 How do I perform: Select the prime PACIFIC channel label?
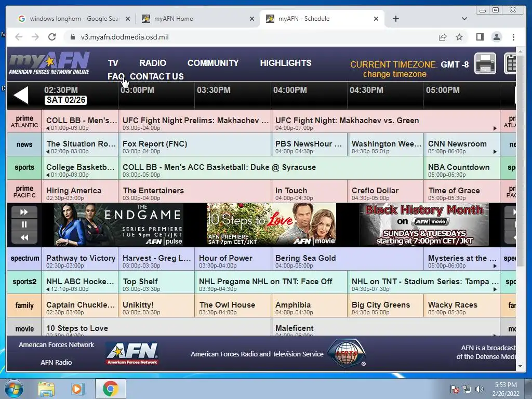click(24, 191)
